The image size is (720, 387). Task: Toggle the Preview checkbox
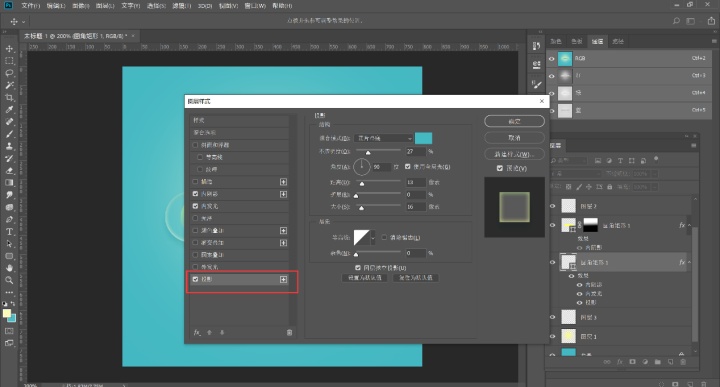500,168
